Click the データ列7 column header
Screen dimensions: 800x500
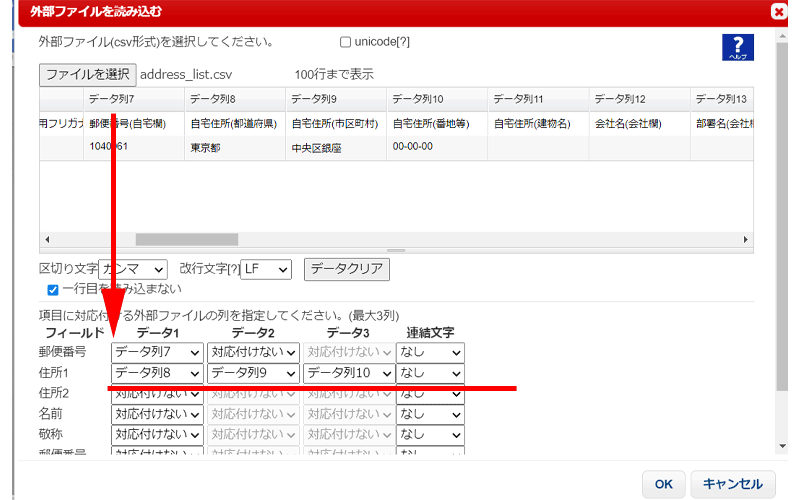click(x=134, y=99)
